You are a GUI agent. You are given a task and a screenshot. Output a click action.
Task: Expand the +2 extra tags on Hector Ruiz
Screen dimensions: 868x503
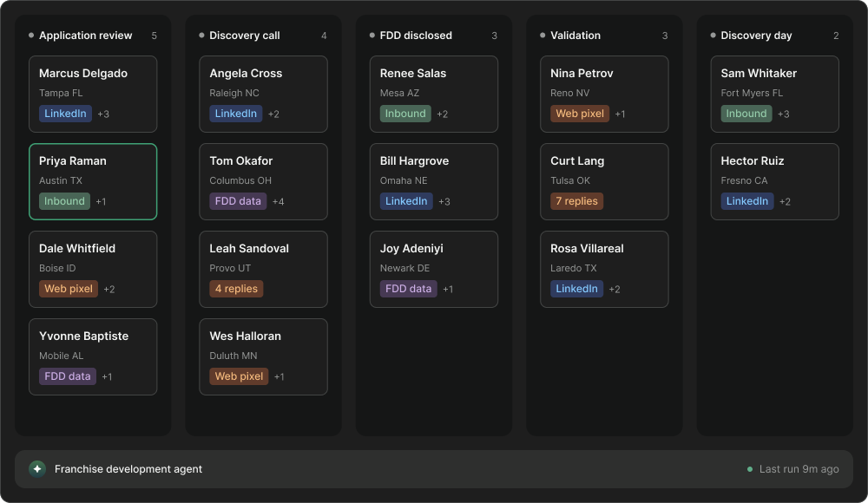point(785,201)
